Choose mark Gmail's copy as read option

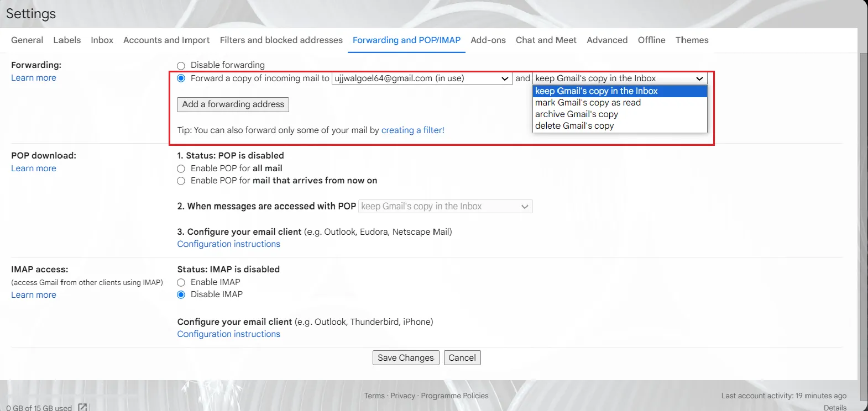pos(620,103)
